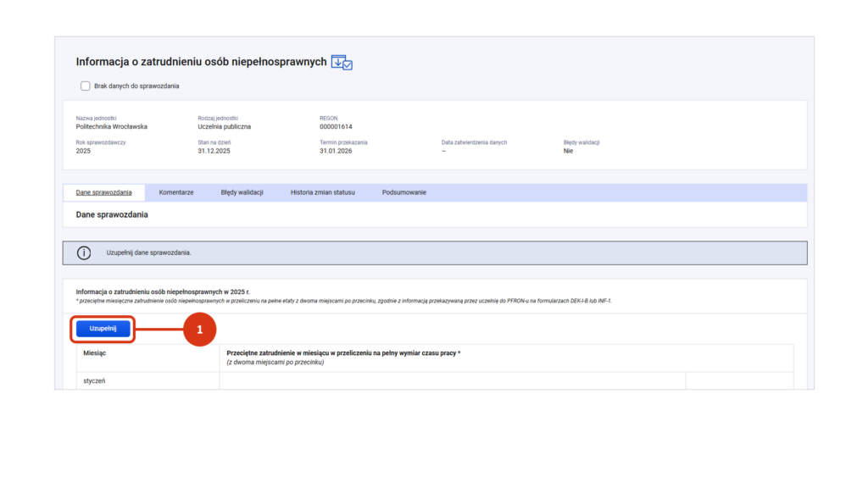
Task: Click the REGON number 000001614
Action: 336,126
